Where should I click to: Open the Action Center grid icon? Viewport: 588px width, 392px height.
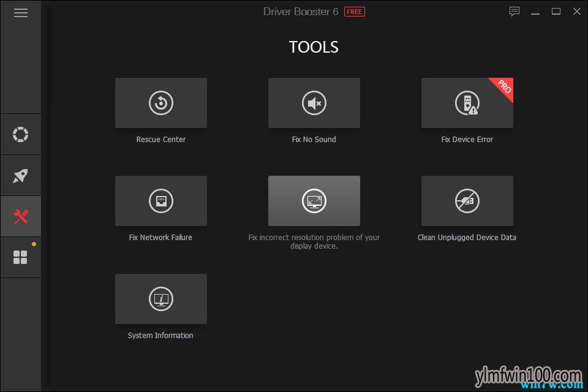[21, 257]
